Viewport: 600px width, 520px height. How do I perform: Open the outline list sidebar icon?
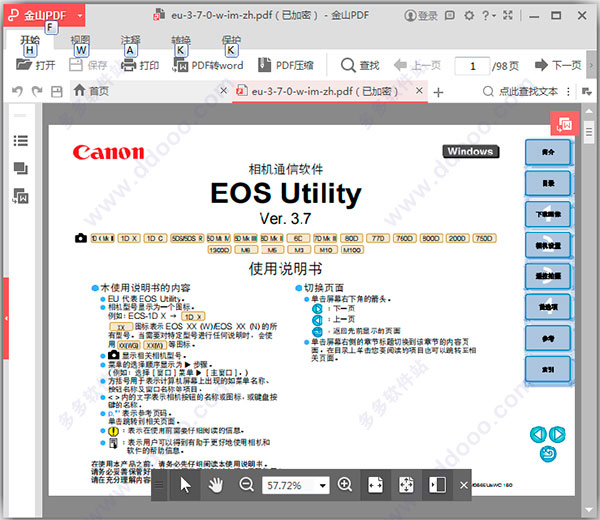(20, 141)
